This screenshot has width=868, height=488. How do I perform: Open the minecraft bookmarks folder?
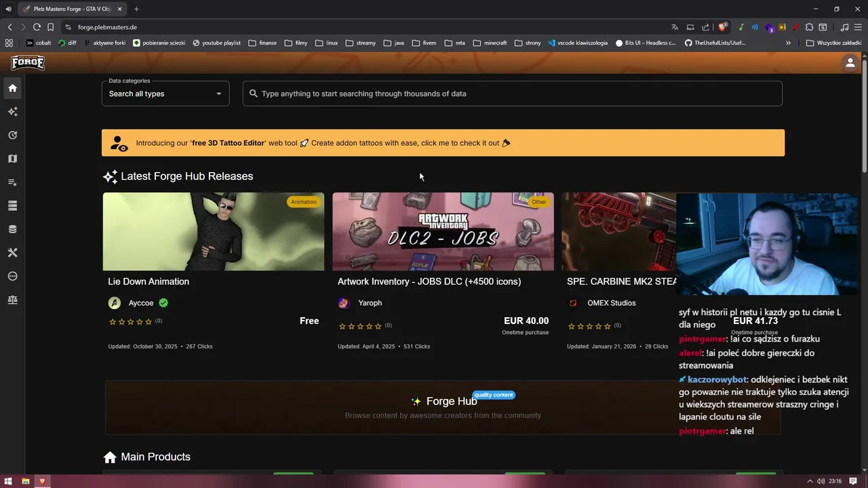(x=490, y=43)
